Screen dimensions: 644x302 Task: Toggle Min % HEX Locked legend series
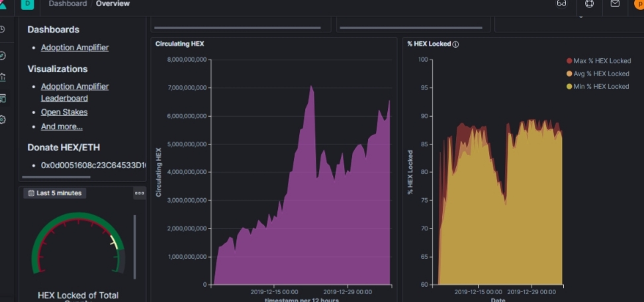click(x=598, y=86)
